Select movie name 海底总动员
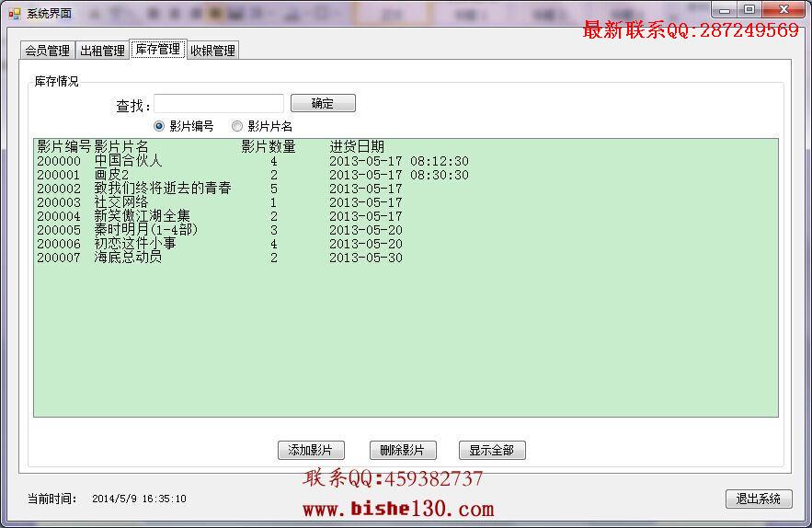This screenshot has height=528, width=812. tap(128, 258)
